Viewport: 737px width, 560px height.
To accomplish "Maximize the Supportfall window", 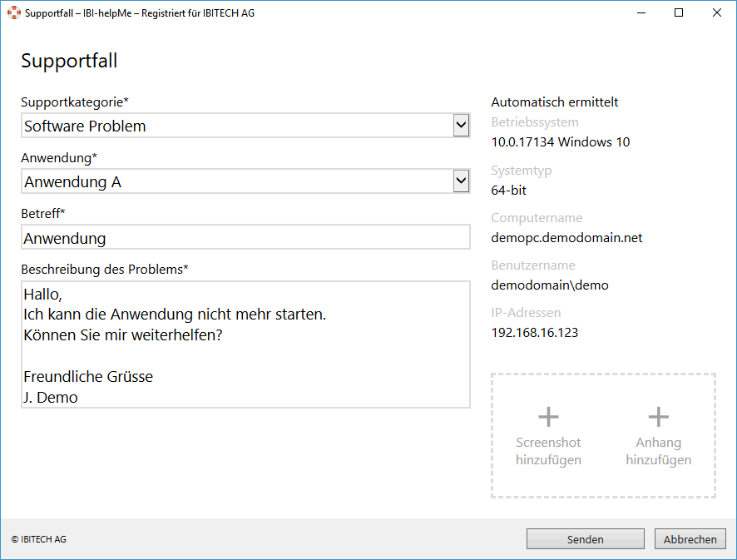I will (x=679, y=13).
